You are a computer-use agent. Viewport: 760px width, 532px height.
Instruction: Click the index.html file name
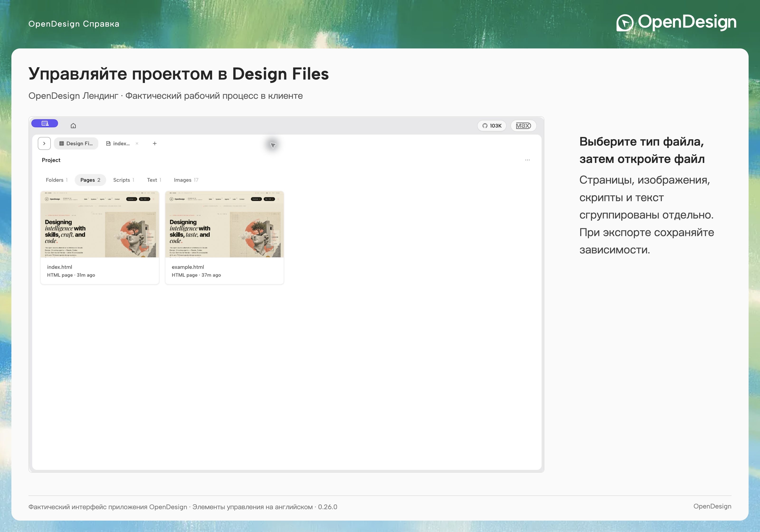point(60,267)
